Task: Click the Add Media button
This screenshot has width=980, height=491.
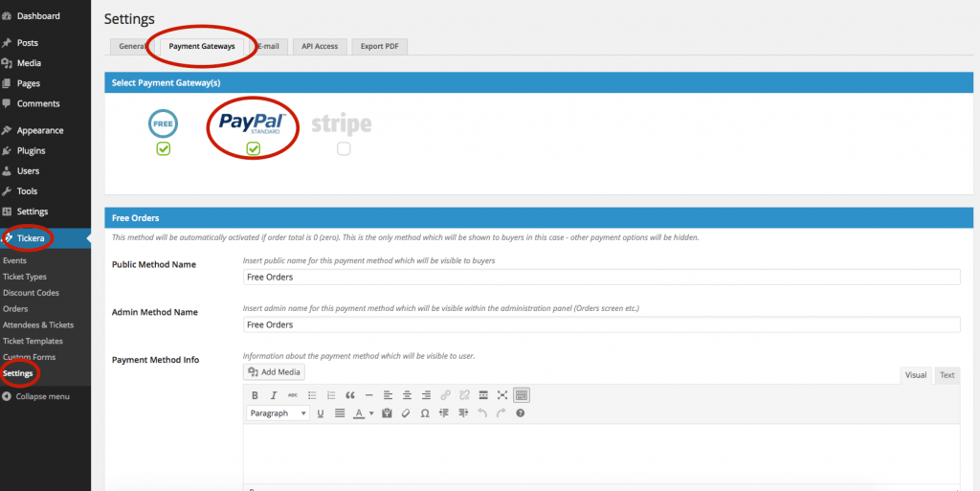Action: [275, 372]
